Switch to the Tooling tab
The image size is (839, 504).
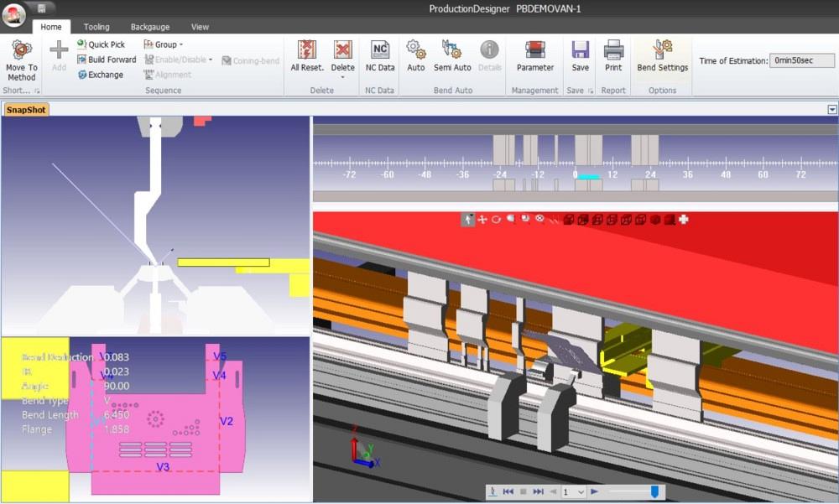(x=96, y=26)
